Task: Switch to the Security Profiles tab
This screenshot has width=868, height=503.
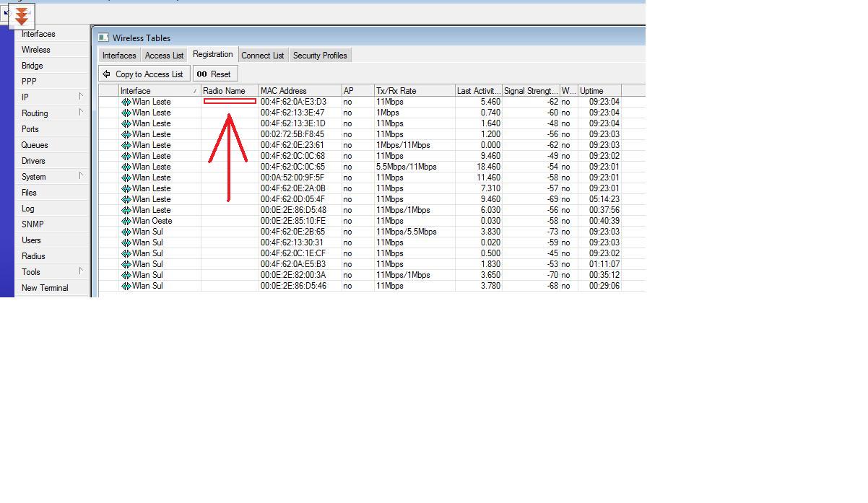Action: click(320, 56)
